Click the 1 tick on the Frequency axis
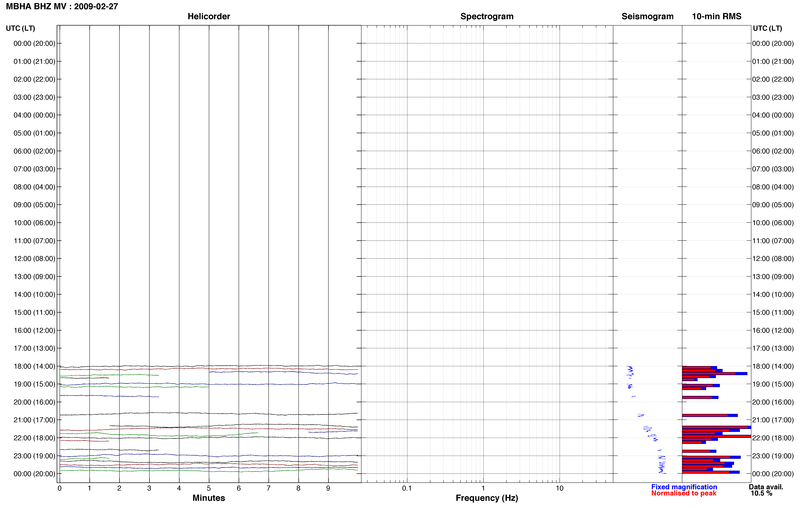Image resolution: width=812 pixels, height=508 pixels. click(x=483, y=488)
